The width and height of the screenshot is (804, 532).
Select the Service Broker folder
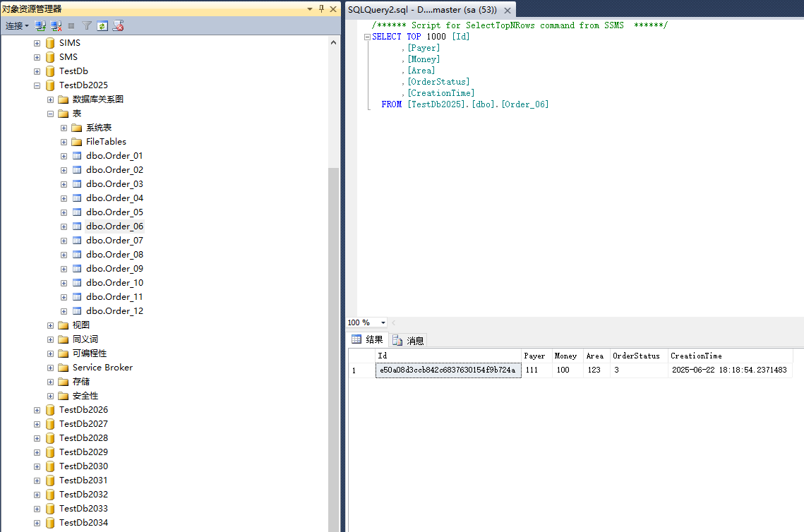102,368
